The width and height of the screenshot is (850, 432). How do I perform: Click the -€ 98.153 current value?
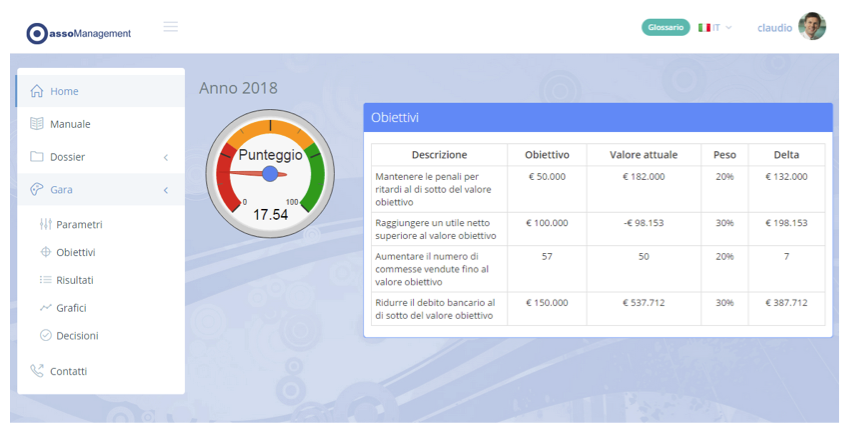click(x=643, y=223)
